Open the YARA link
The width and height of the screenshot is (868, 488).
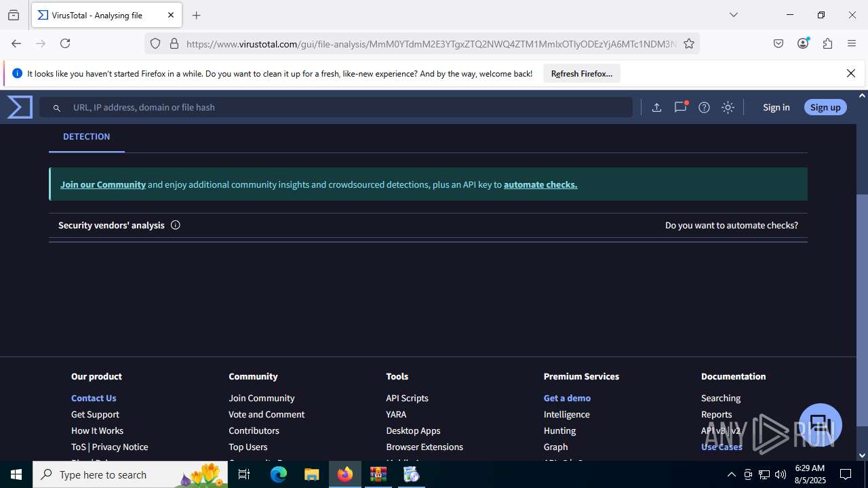396,414
